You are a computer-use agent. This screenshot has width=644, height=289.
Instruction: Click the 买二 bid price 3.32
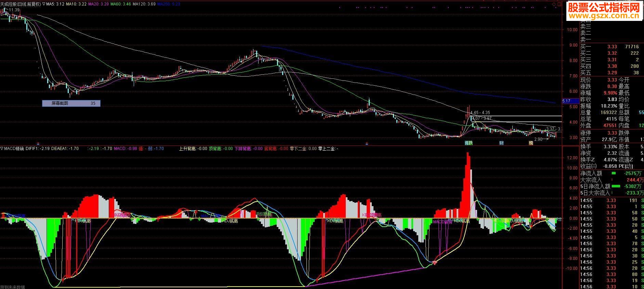pyautogui.click(x=612, y=53)
